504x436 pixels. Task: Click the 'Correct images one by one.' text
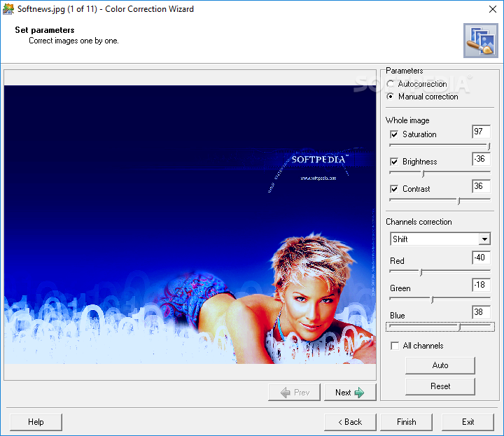tap(73, 41)
